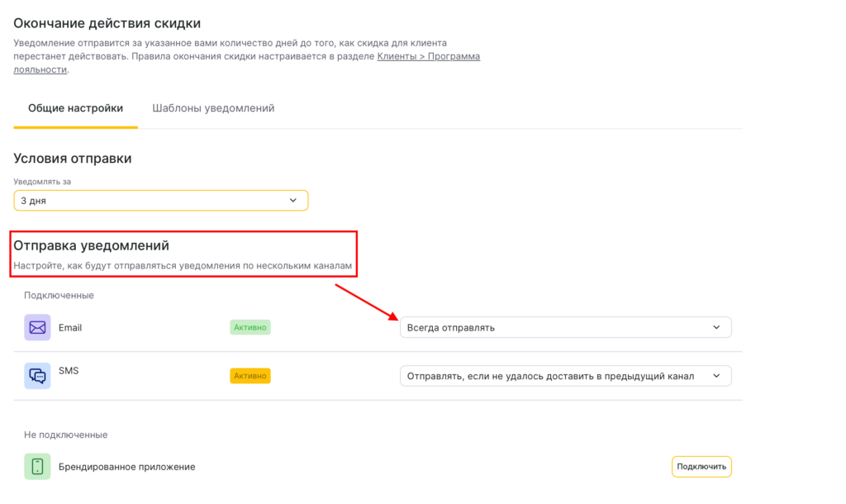
Task: Click the Email envelope icon
Action: click(37, 327)
